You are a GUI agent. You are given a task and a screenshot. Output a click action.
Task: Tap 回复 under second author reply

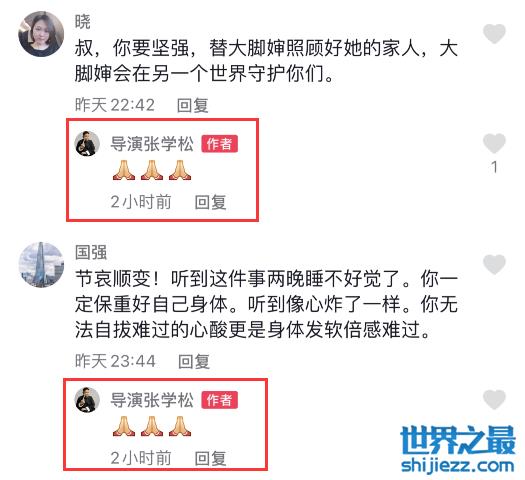coord(211,458)
